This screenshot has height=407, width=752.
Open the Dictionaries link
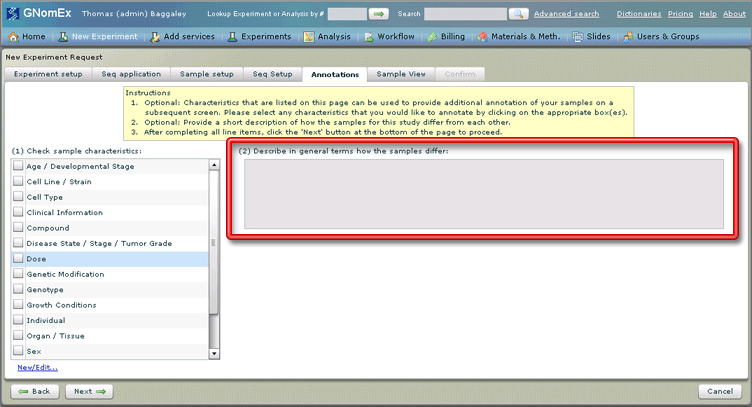coord(639,14)
